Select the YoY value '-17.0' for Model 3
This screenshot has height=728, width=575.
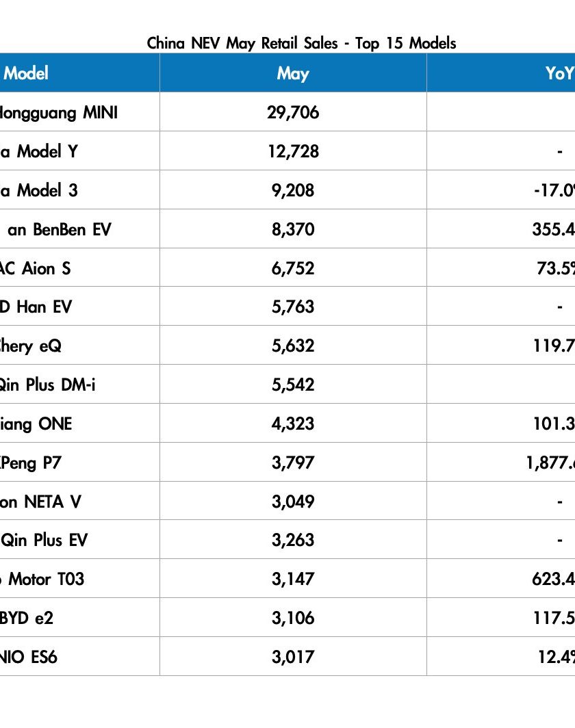click(554, 190)
